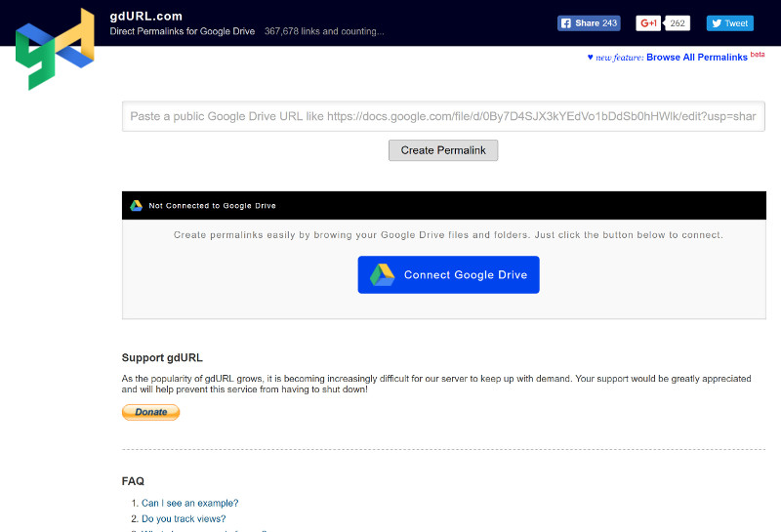Click Direct Permalinks for Google Drive tagline
The height and width of the screenshot is (532, 781).
[x=183, y=31]
